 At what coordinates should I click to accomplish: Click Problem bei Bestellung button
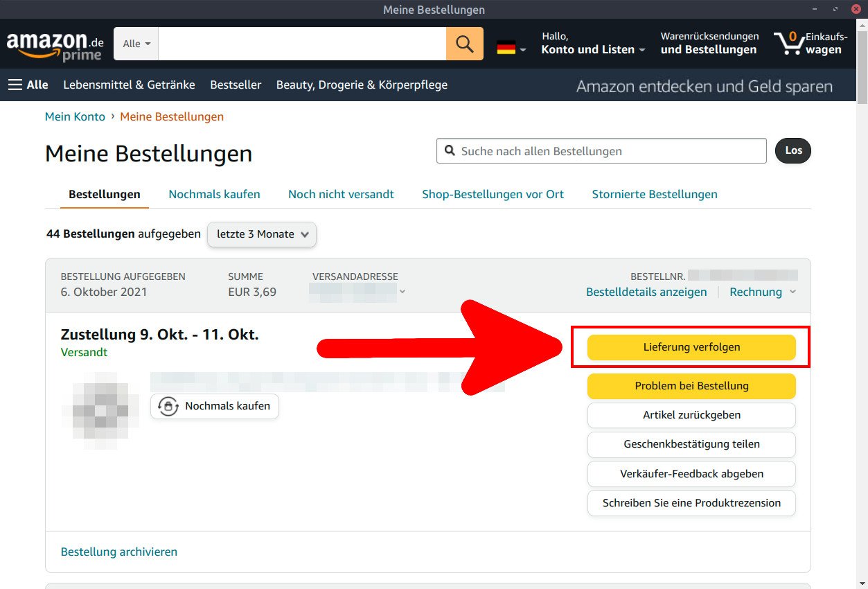(691, 386)
